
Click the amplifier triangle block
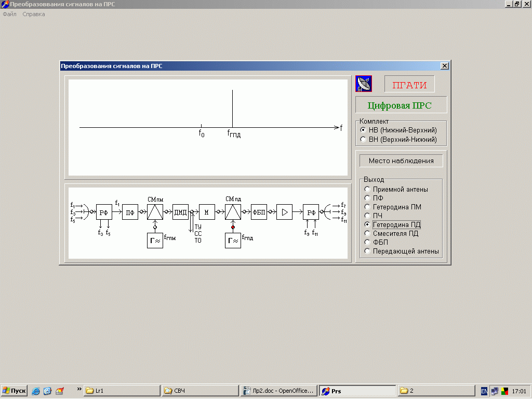click(284, 212)
